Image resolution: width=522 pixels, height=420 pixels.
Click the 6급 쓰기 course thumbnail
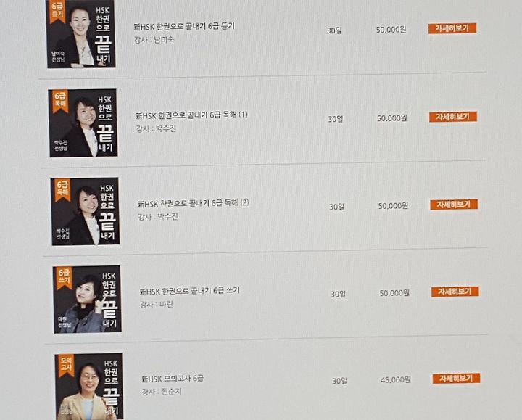[x=87, y=299]
